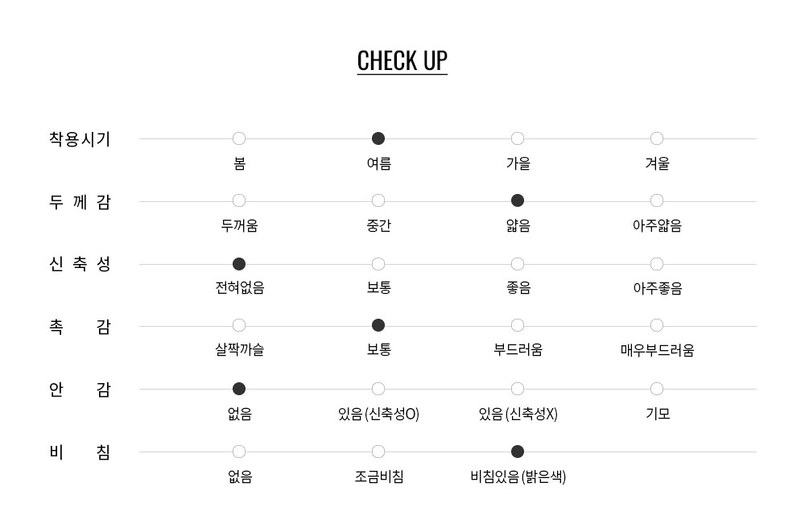
Task: Click the filled 전혀없음 elasticity circle
Action: coord(239,264)
